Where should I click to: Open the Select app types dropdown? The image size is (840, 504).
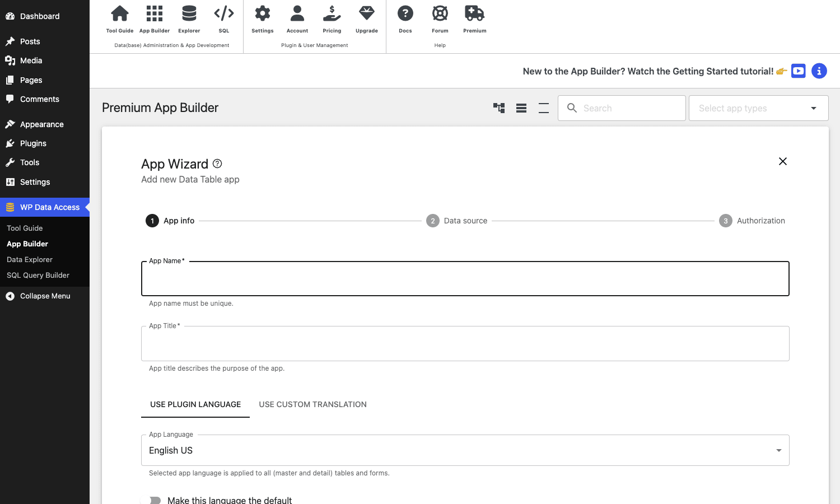coord(759,108)
